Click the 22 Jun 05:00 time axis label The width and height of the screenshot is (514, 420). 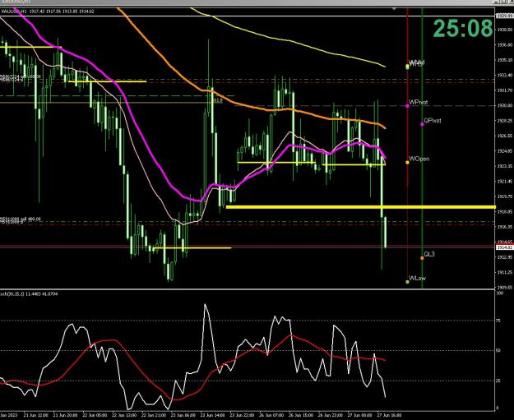click(x=94, y=415)
